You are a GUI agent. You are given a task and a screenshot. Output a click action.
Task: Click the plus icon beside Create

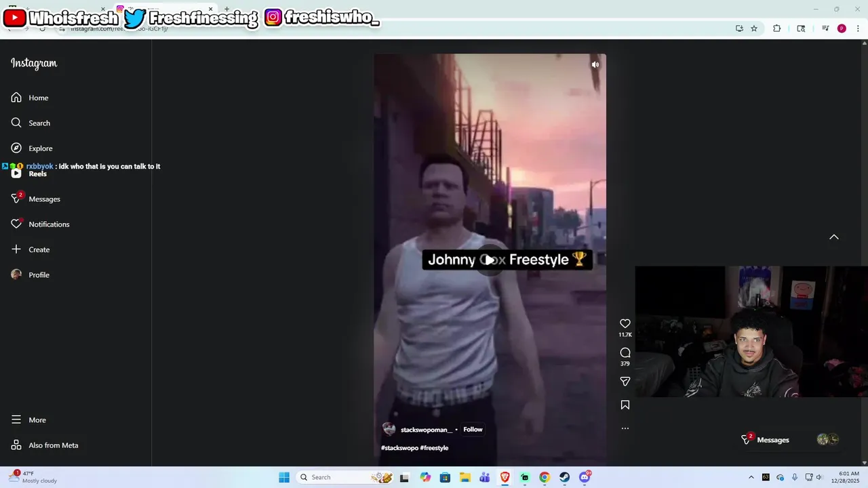point(16,249)
